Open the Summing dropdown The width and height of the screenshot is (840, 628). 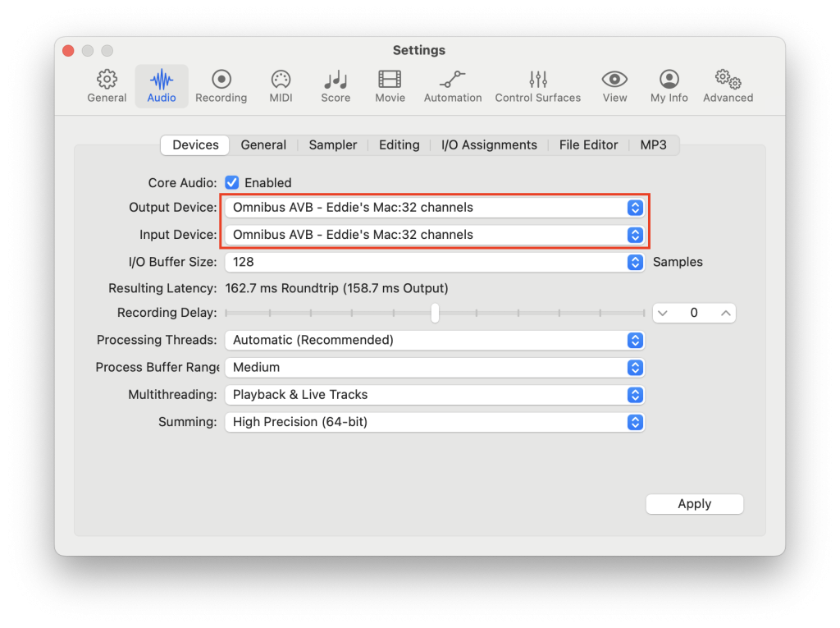click(x=435, y=422)
